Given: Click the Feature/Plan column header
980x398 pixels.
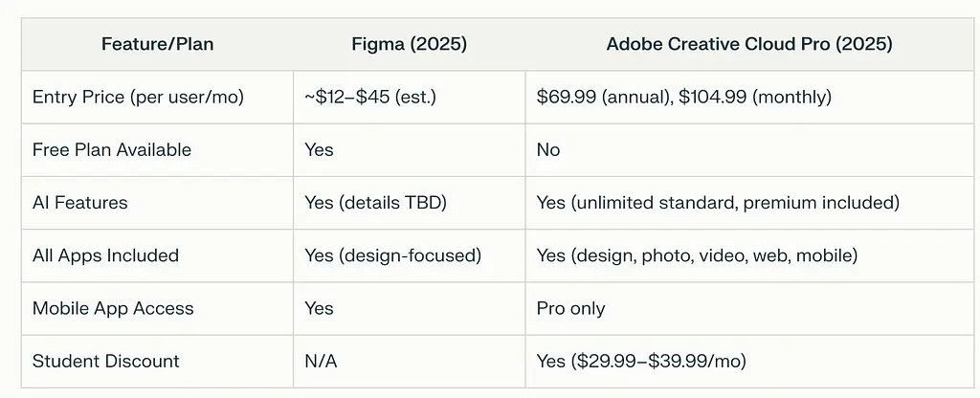Looking at the screenshot, I should (157, 44).
